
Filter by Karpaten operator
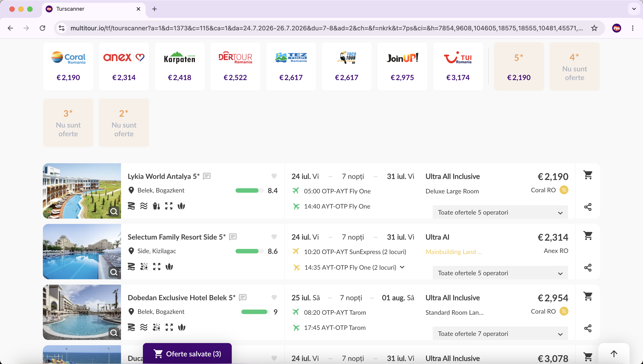(180, 66)
